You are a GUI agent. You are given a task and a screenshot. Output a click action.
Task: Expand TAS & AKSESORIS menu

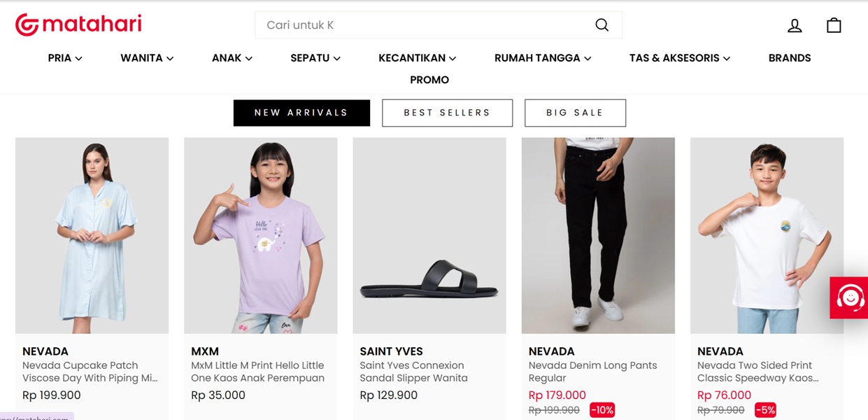680,58
